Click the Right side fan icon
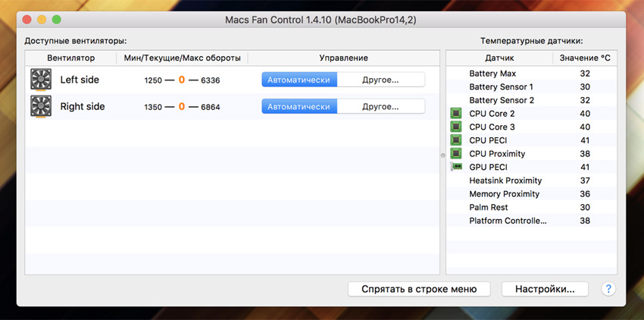The height and width of the screenshot is (320, 644). pyautogui.click(x=40, y=106)
